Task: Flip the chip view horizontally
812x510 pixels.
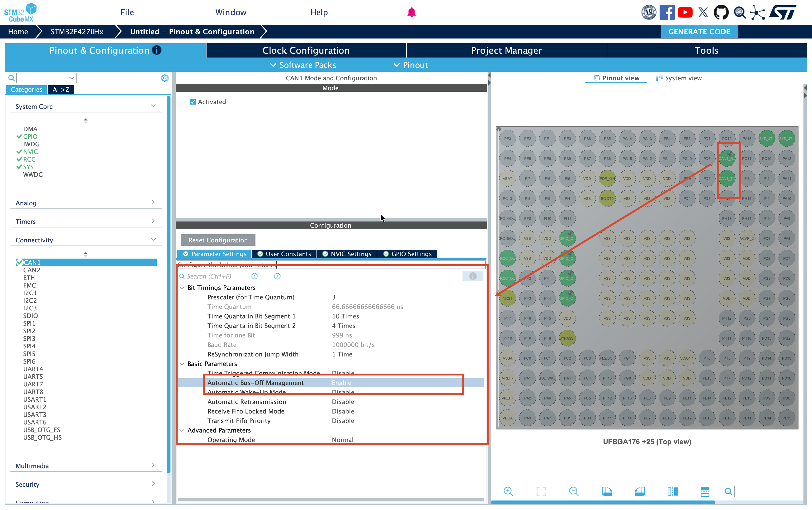Action: (672, 491)
